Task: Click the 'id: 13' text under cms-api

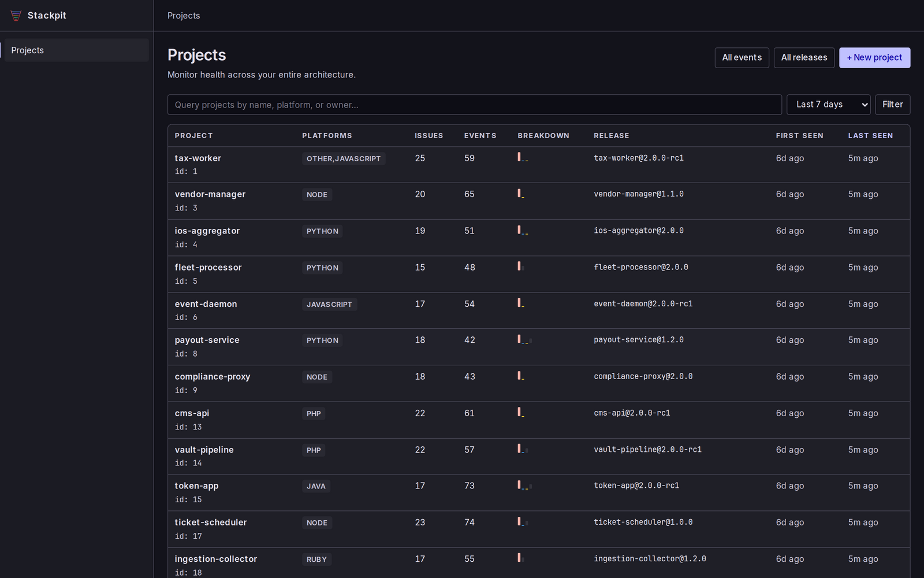Action: (188, 427)
